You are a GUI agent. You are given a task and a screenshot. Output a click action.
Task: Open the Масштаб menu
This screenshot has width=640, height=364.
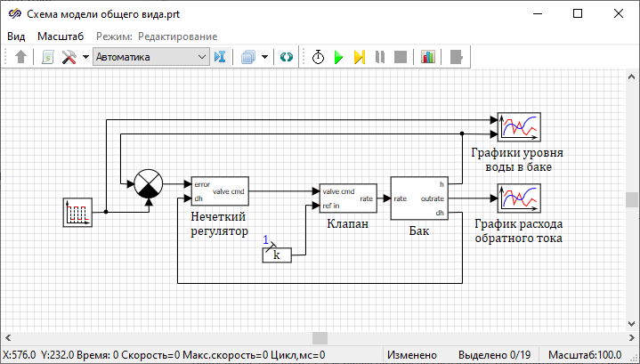pos(61,36)
